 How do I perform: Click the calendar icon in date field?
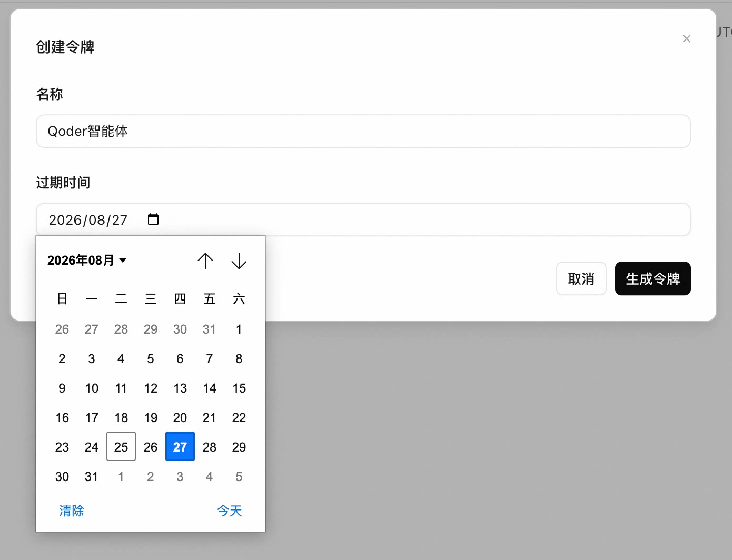pos(153,219)
